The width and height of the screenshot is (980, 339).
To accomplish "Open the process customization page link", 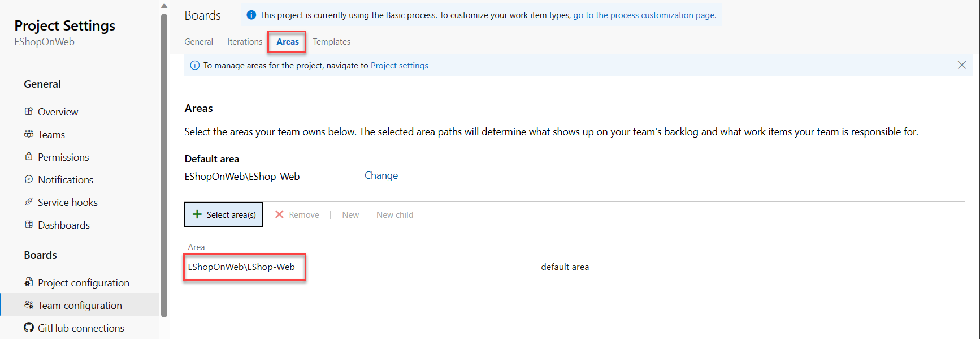I will click(x=644, y=15).
